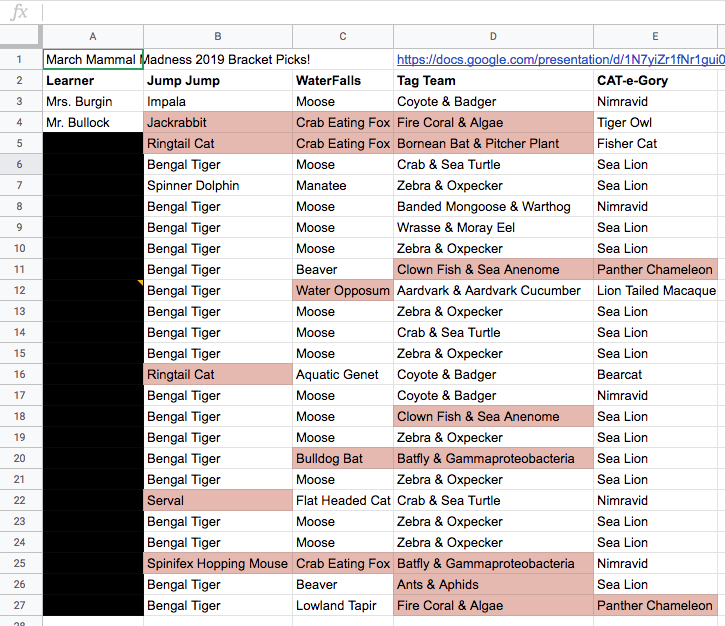Select the Bearcat cell

pos(655,374)
